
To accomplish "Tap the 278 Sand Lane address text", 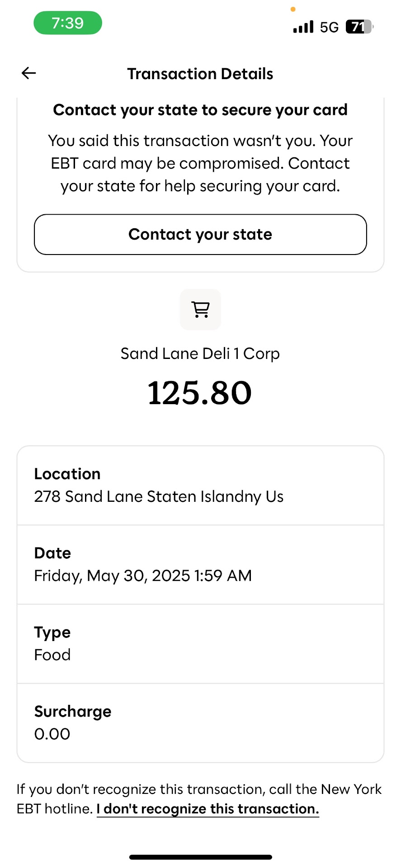I will tap(159, 497).
